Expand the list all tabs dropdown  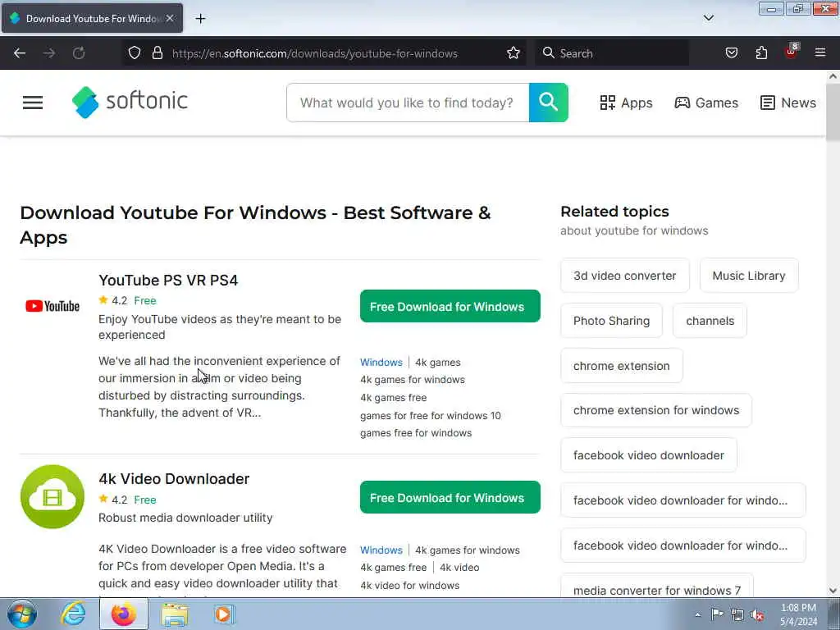708,18
